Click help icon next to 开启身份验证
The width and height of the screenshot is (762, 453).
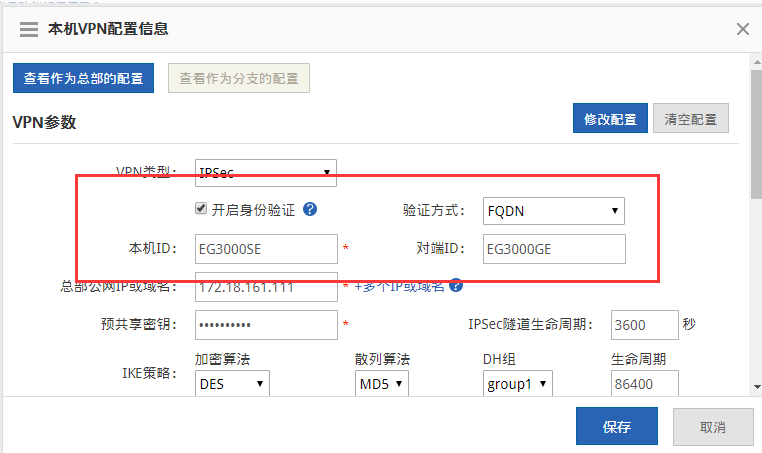click(x=310, y=209)
